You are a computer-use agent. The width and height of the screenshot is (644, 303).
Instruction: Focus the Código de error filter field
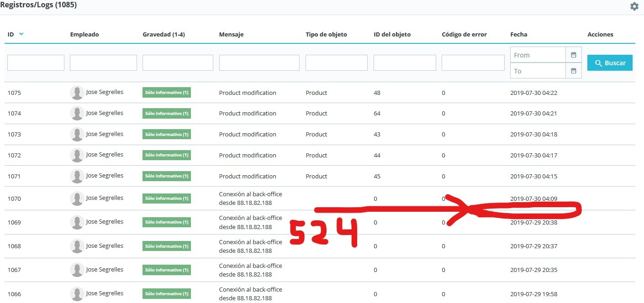coord(473,63)
